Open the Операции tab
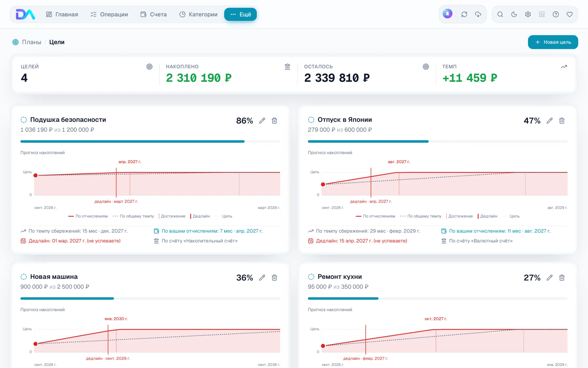This screenshot has width=588, height=368. coord(109,14)
